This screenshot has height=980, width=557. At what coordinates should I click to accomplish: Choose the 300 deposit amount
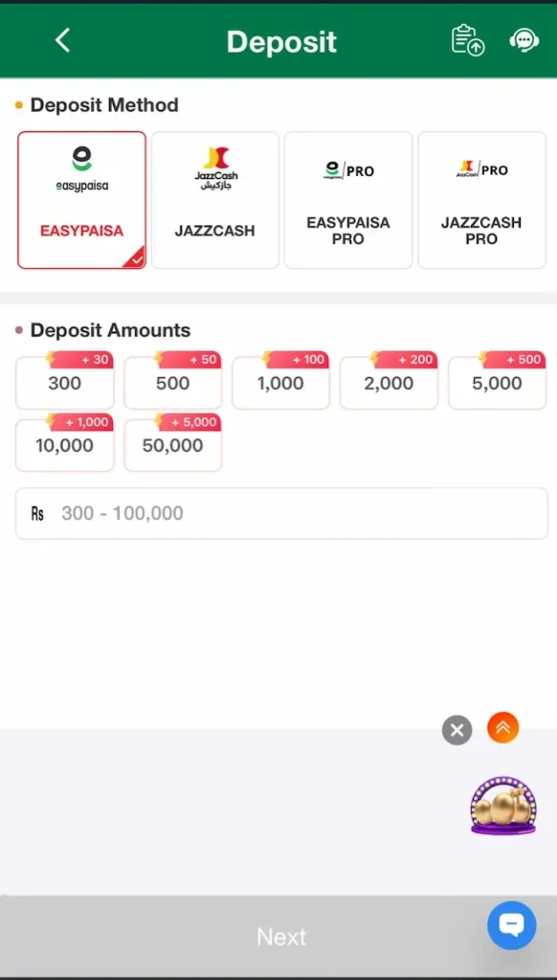(x=65, y=383)
